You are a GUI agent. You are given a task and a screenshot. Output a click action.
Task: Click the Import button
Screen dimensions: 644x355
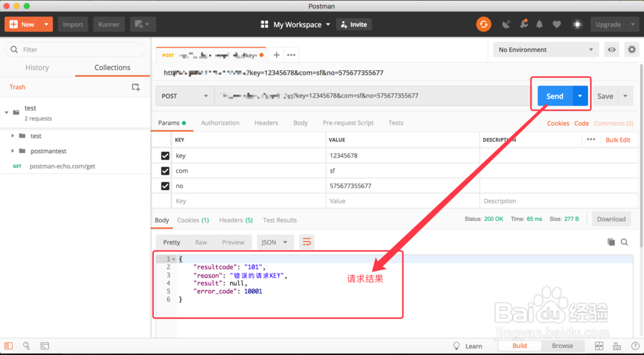[73, 24]
